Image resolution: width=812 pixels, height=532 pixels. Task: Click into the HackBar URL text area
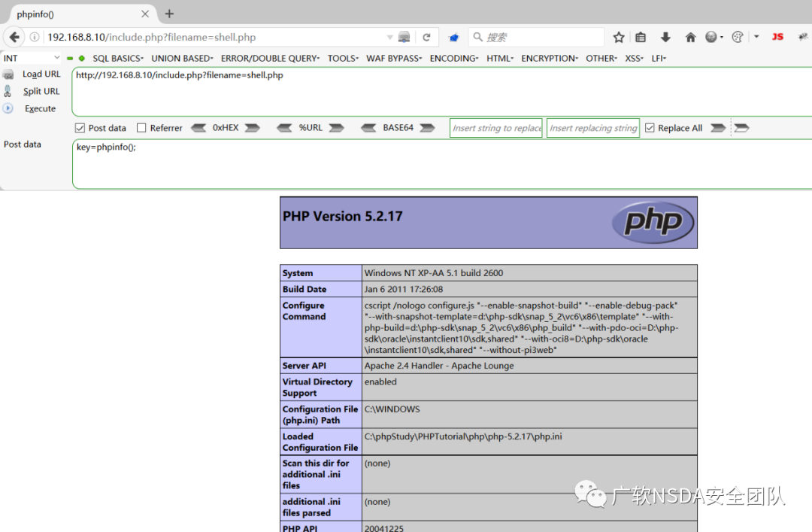point(442,92)
